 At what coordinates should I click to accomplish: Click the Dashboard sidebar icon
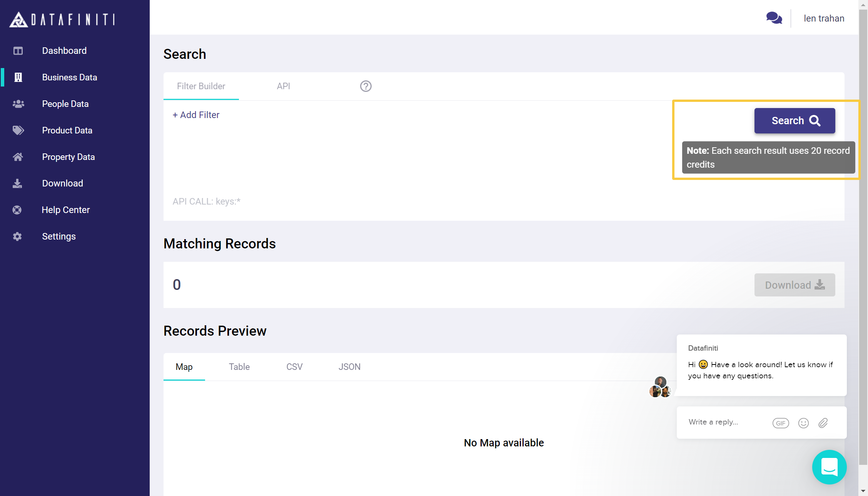coord(18,51)
